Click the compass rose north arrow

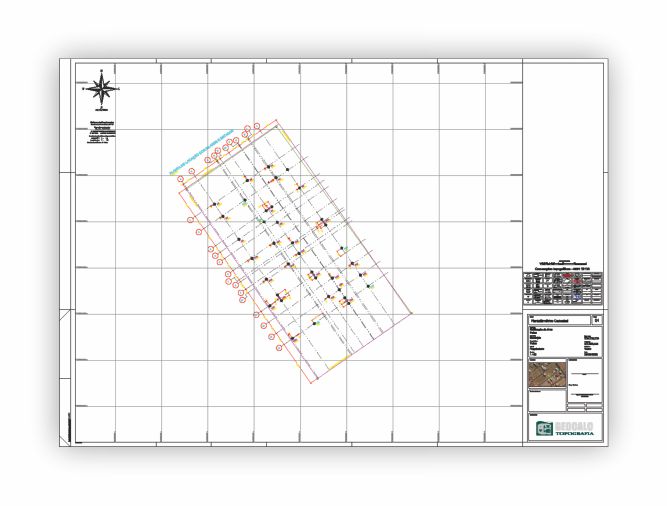pyautogui.click(x=101, y=88)
